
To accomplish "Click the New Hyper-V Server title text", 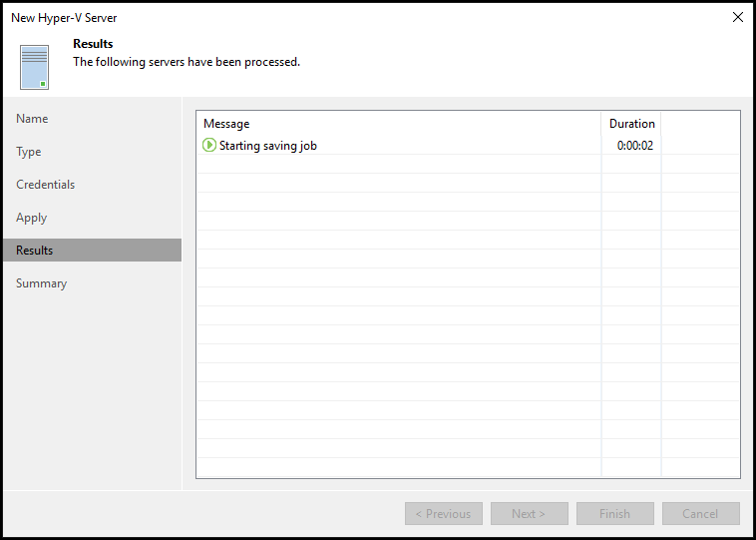I will click(64, 18).
